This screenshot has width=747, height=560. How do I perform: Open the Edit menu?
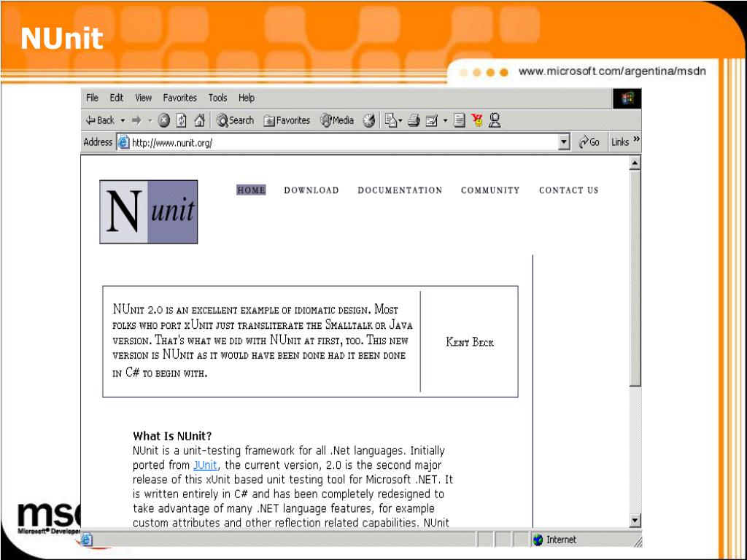116,98
